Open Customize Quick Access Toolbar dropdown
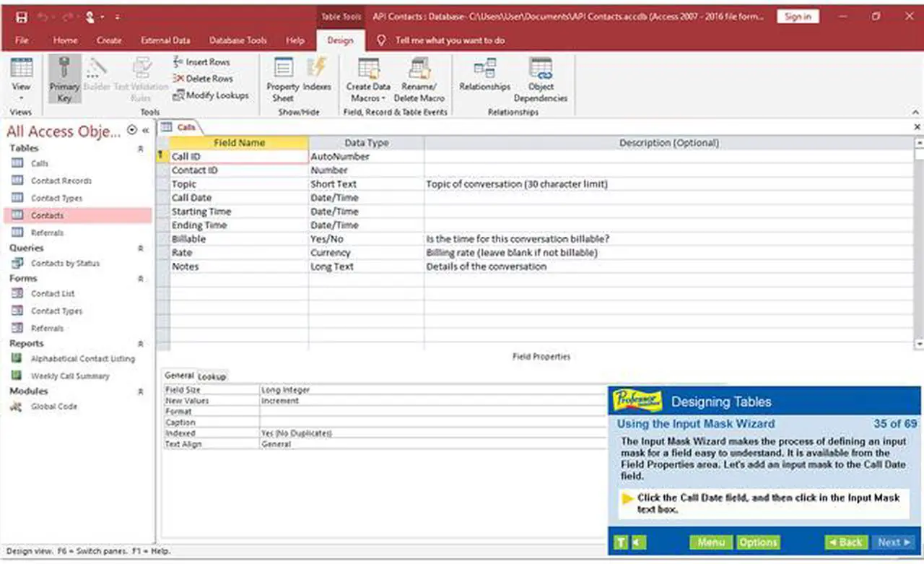This screenshot has width=924, height=564. click(x=117, y=17)
